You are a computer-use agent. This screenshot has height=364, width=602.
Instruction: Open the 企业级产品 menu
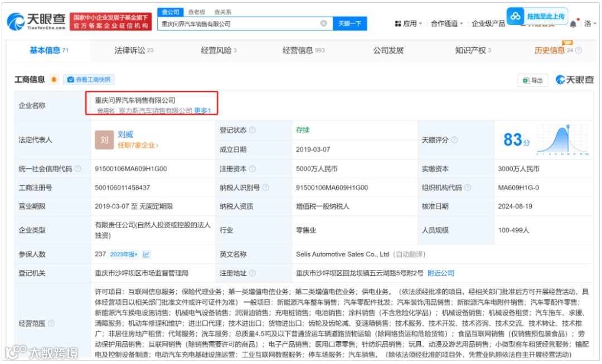pos(488,23)
